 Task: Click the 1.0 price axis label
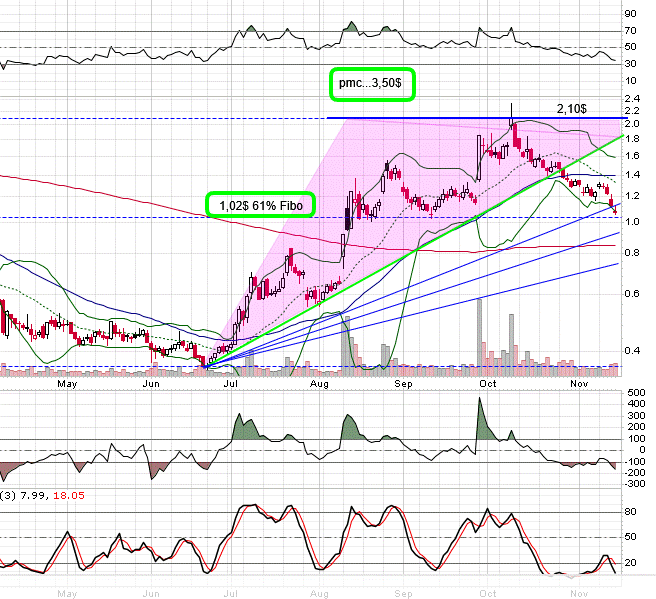(631, 221)
